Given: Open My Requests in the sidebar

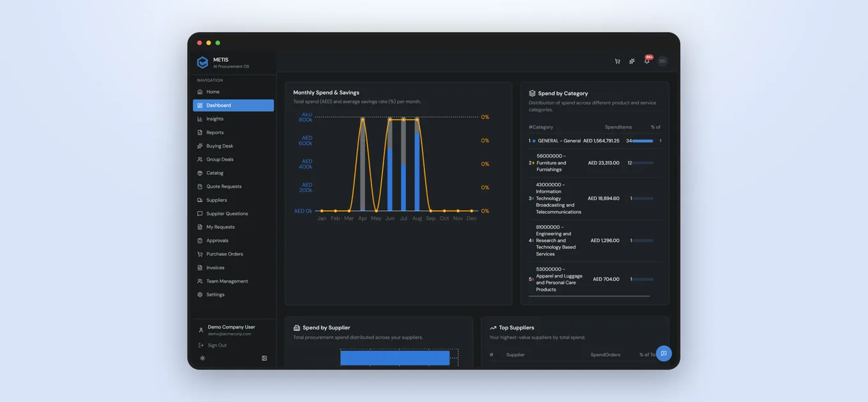Looking at the screenshot, I should click(234, 227).
